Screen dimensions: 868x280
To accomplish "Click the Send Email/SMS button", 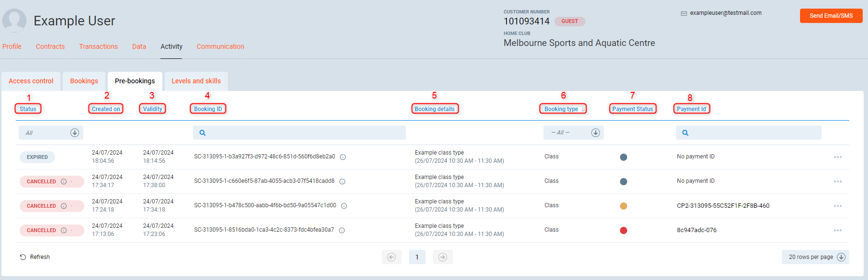I will tap(831, 16).
